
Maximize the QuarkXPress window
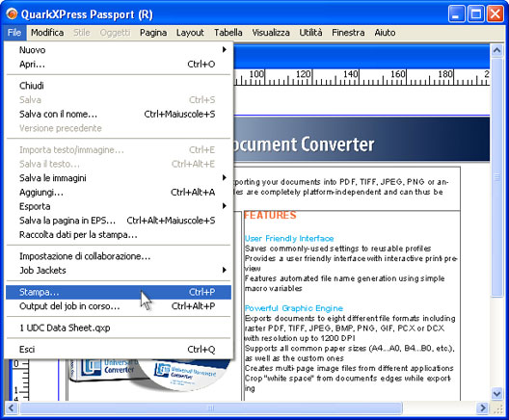476,14
